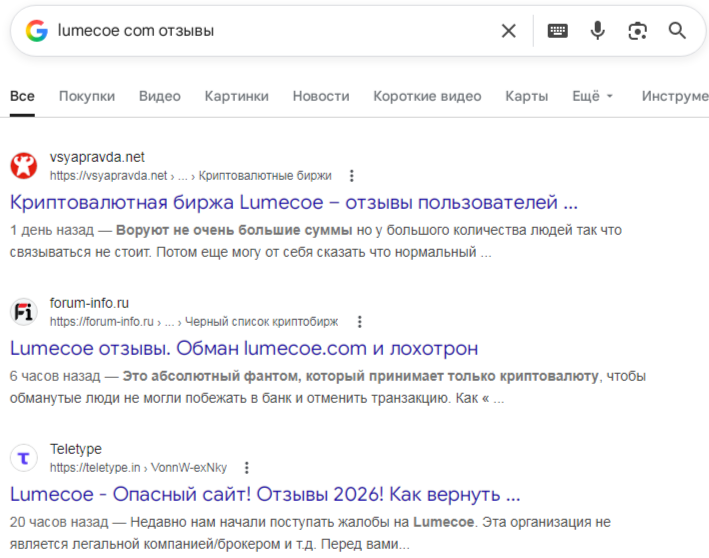This screenshot has height=558, width=709.
Task: Click the forum-info.ru favicon
Action: coord(24,312)
